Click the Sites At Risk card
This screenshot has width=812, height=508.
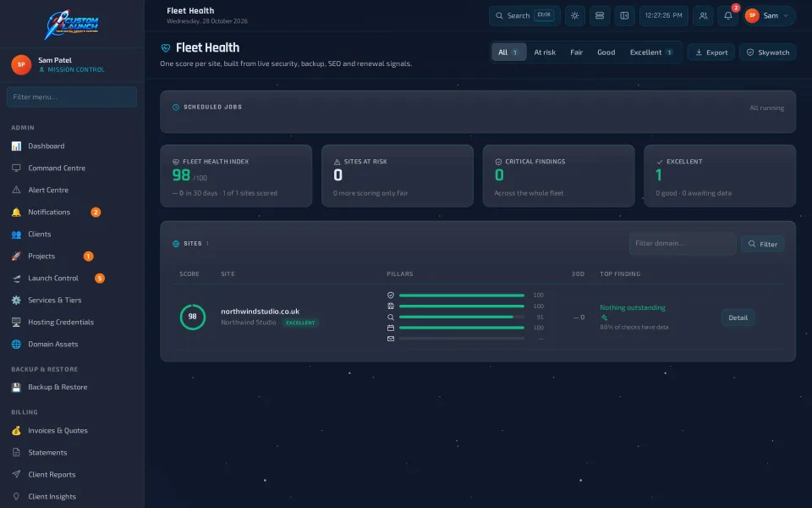[398, 176]
